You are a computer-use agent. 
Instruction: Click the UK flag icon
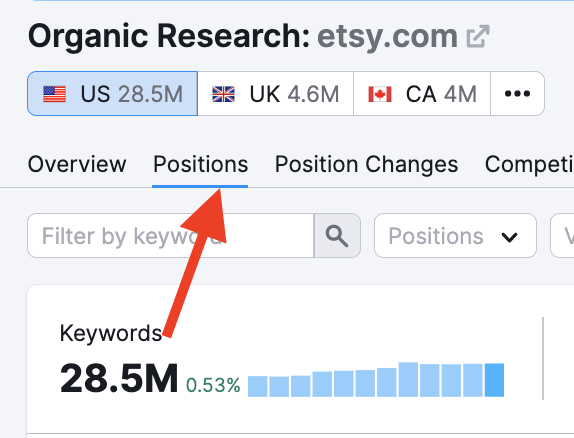click(x=223, y=94)
